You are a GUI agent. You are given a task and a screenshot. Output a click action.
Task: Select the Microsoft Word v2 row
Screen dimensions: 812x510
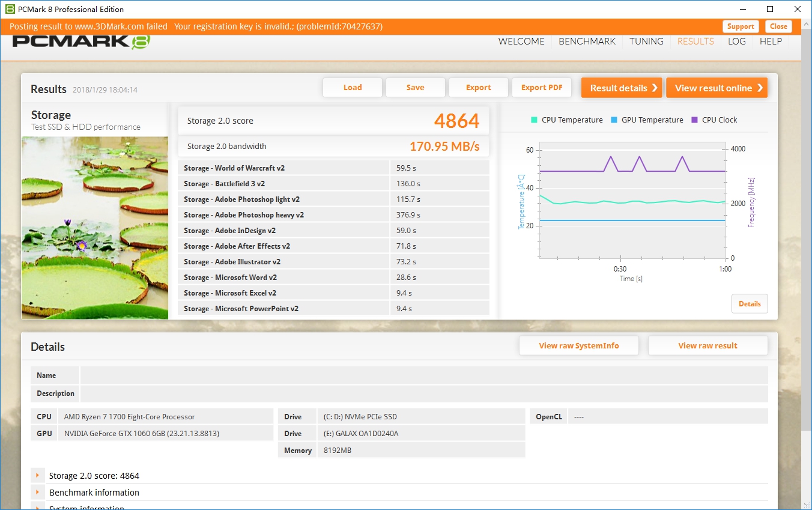coord(334,278)
